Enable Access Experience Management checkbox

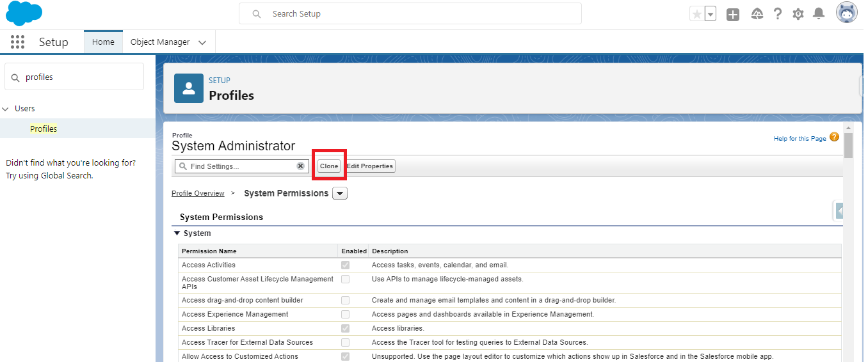346,314
